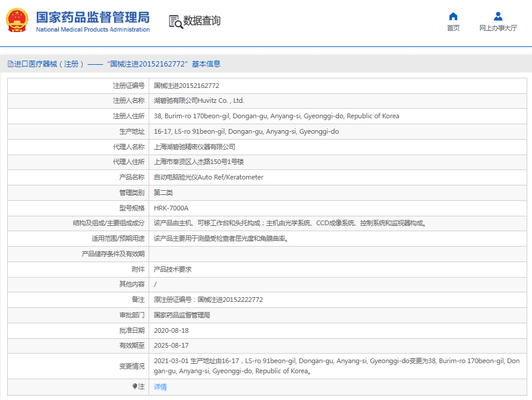532x400 pixels.
Task: Select approval date 2020-08-18
Action: pos(171,330)
